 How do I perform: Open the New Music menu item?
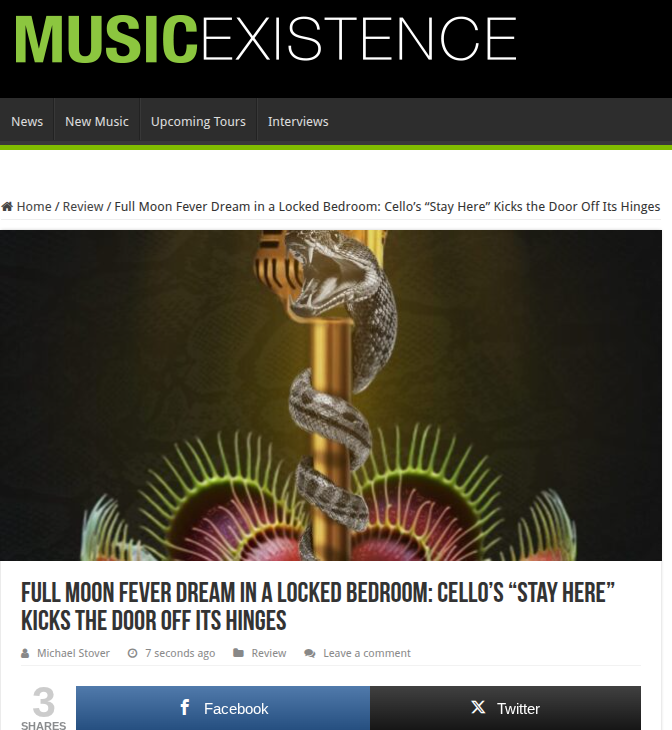pos(97,122)
